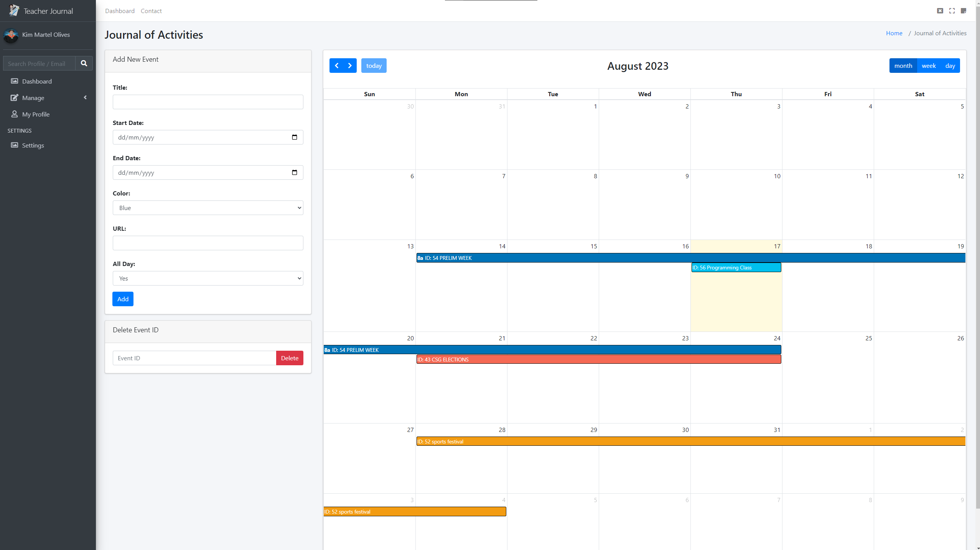980x550 pixels.
Task: Switch calendar back to month view
Action: [903, 66]
